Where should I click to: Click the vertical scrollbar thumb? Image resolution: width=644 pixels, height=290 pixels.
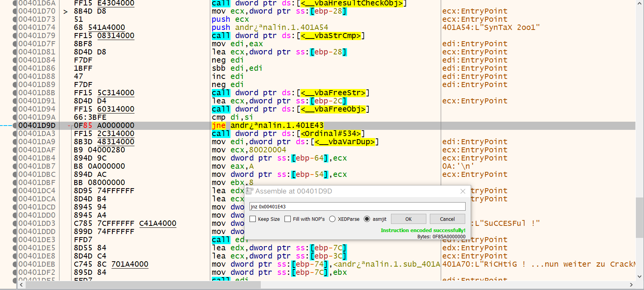point(640,218)
